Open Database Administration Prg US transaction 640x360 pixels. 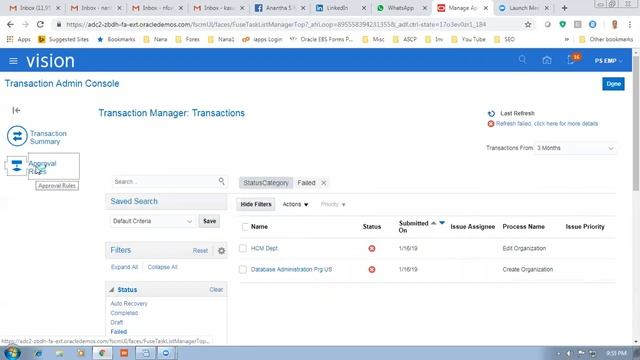[x=291, y=269]
